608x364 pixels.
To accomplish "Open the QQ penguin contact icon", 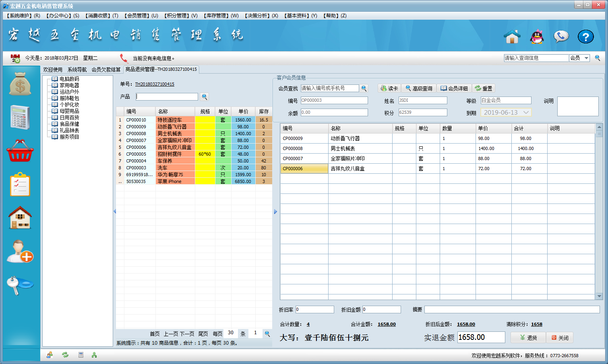I will 537,37.
